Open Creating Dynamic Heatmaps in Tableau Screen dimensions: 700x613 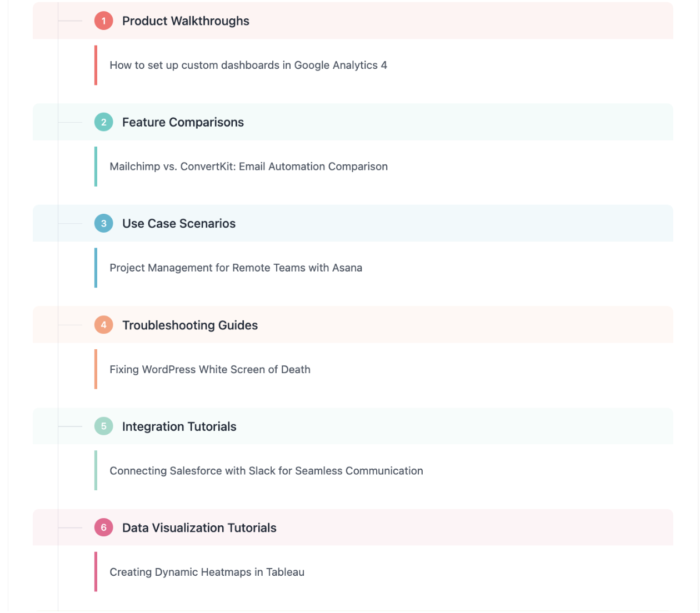point(207,572)
